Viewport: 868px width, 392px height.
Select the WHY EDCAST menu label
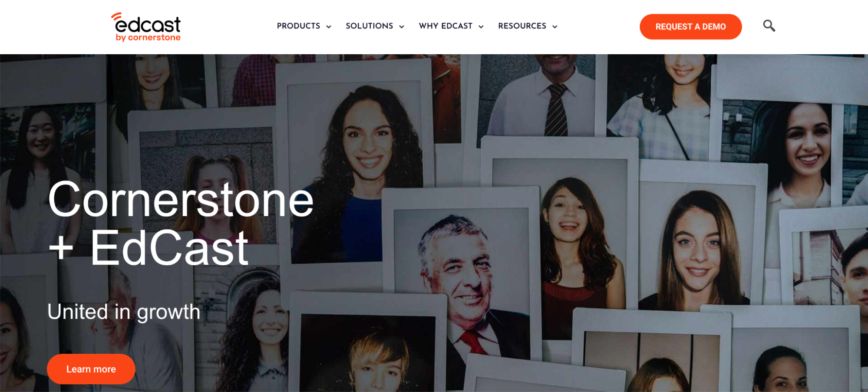tap(446, 26)
